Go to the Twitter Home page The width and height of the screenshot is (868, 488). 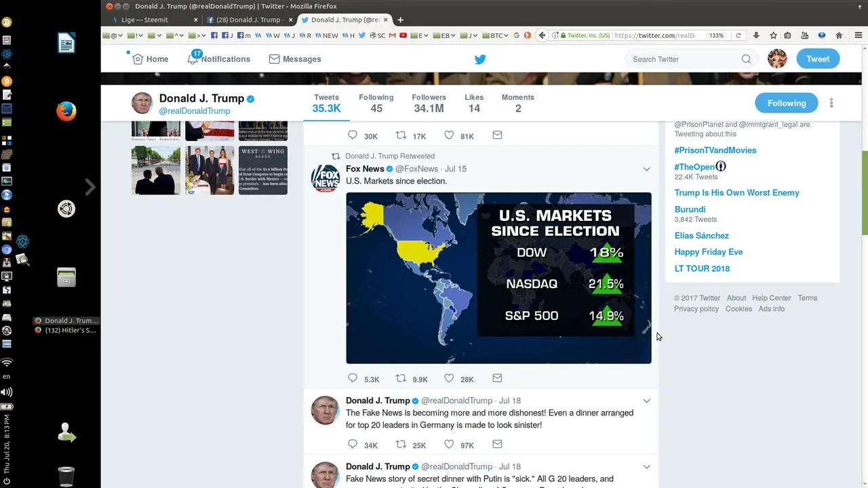(x=151, y=59)
